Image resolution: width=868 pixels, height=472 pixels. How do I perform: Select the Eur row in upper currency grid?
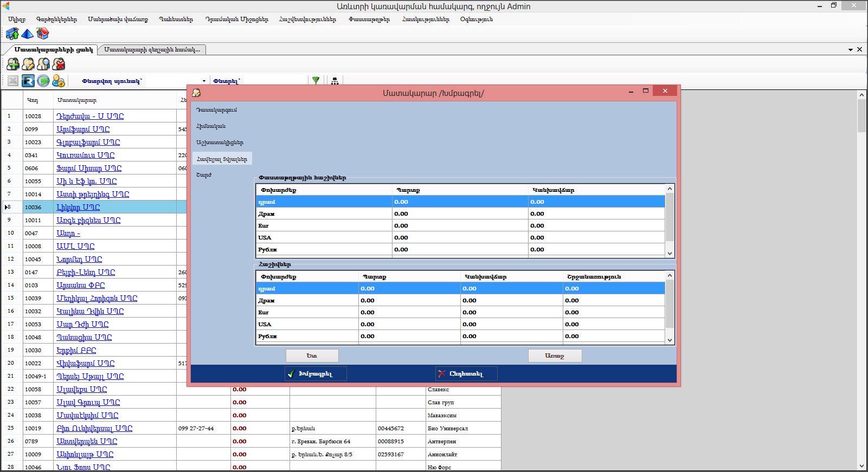click(x=324, y=226)
